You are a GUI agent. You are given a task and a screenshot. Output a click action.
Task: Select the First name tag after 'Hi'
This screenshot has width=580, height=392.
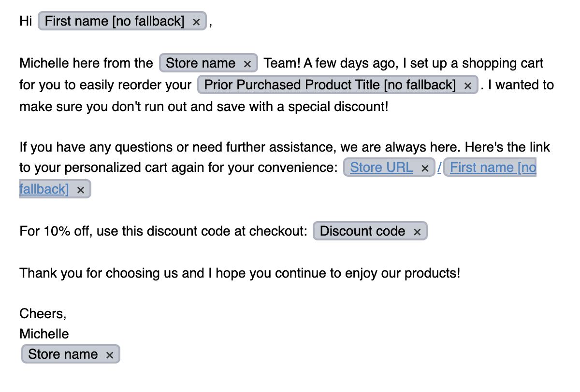pos(115,21)
